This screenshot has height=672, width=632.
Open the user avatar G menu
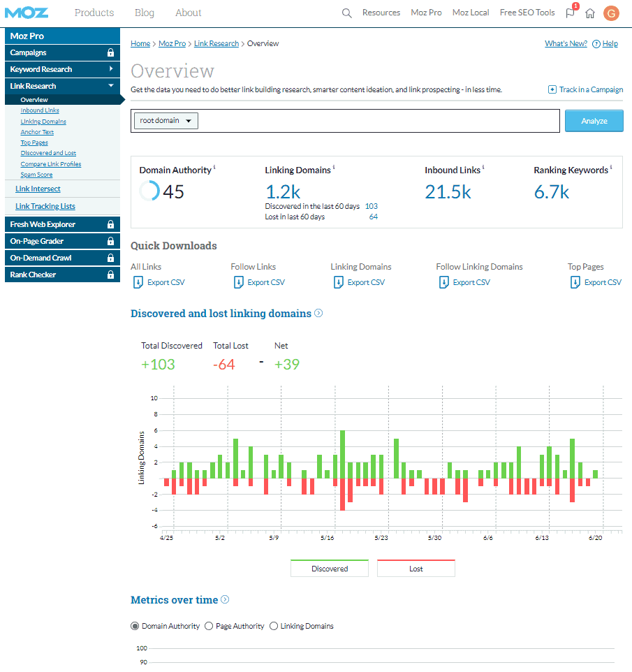pyautogui.click(x=611, y=13)
